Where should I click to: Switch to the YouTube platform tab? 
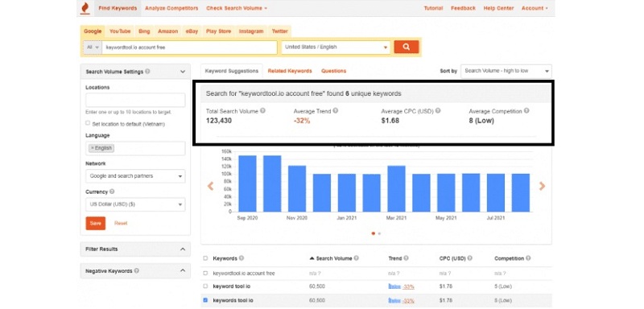[x=120, y=31]
